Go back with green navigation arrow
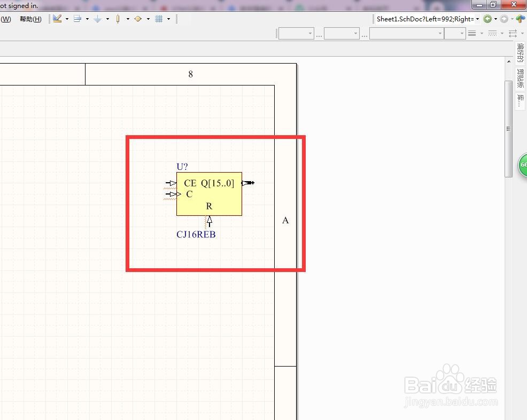Viewport: 527px width, 420px height. (x=487, y=19)
